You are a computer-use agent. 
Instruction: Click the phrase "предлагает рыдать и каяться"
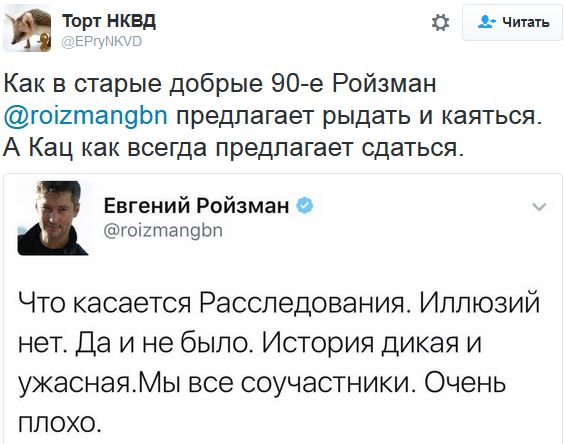[359, 116]
